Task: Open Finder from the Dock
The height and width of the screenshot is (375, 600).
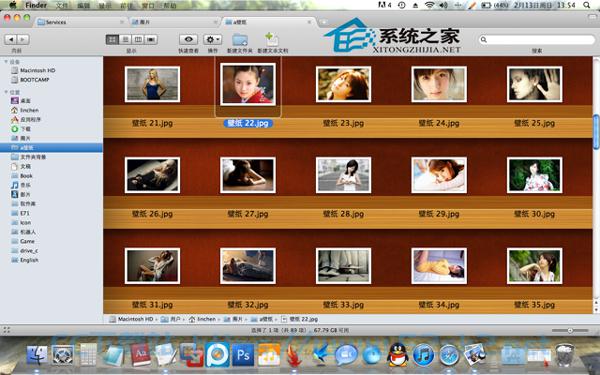Action: [37, 355]
